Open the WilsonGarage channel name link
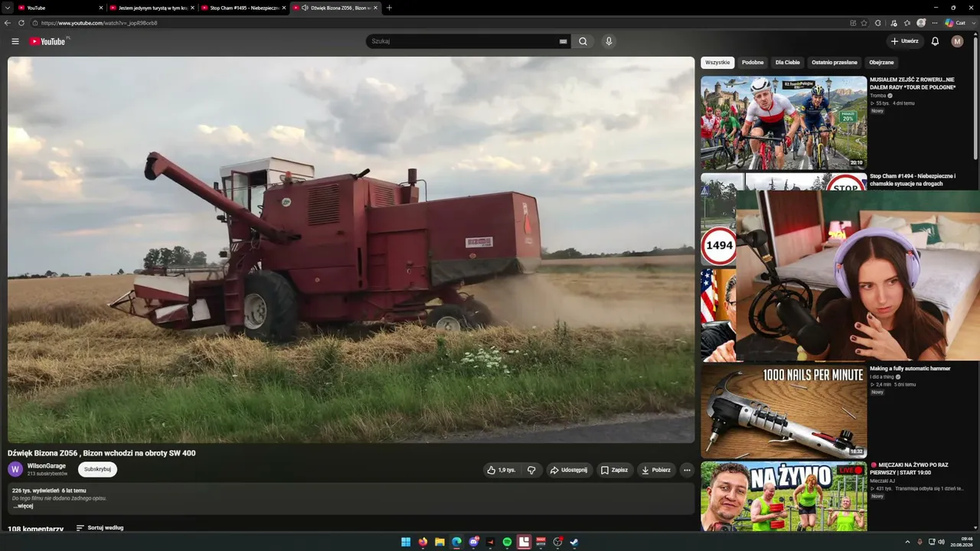 pos(47,466)
